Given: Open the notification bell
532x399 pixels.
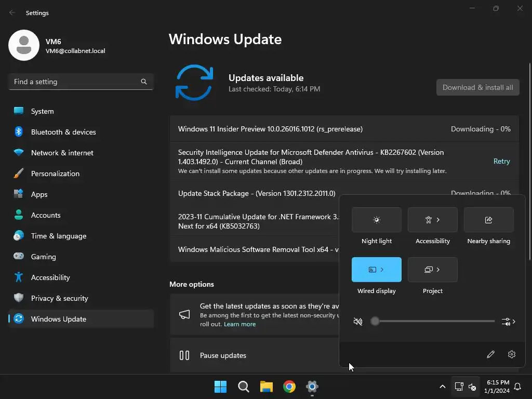Looking at the screenshot, I should coord(517,387).
